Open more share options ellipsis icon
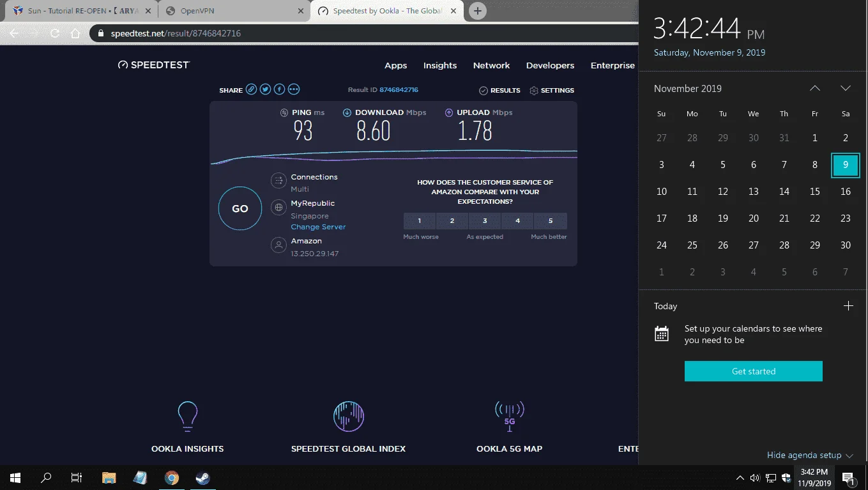The width and height of the screenshot is (868, 490). pos(294,89)
